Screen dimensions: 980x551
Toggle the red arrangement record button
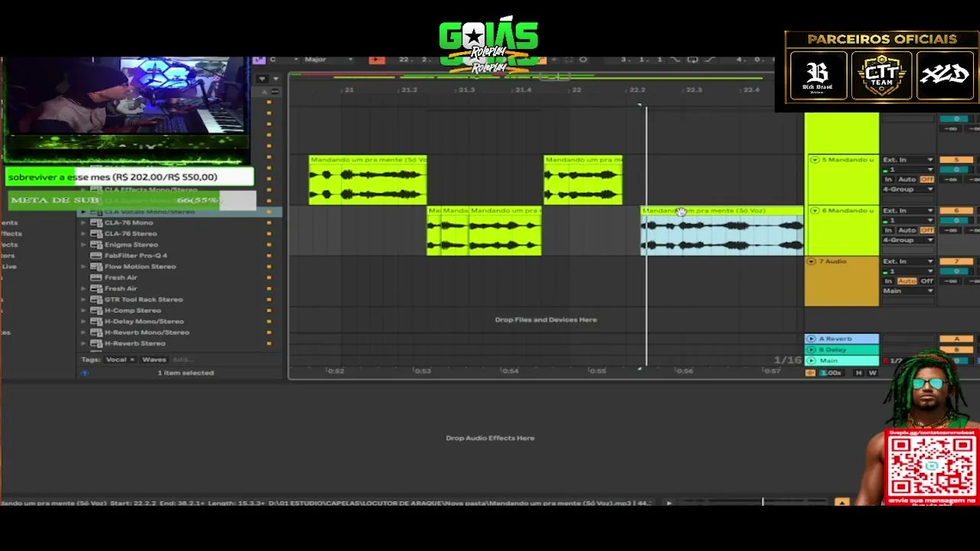pos(377,60)
